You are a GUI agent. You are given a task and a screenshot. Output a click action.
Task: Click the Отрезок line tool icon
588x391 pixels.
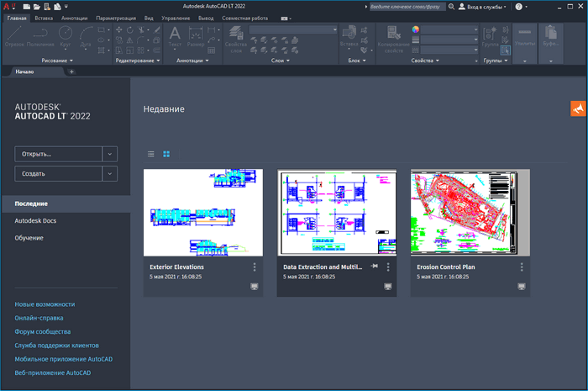point(13,35)
